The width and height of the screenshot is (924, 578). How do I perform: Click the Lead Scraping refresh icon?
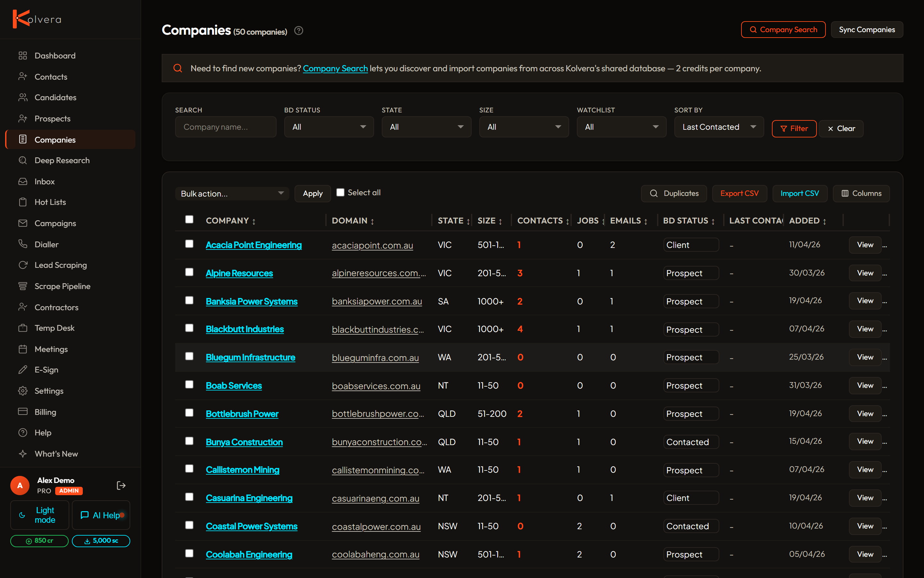tap(23, 265)
